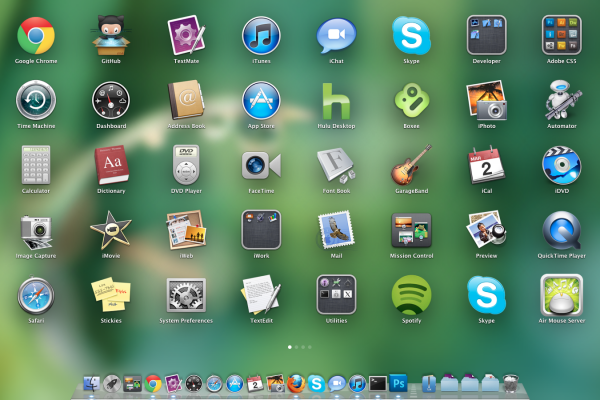The width and height of the screenshot is (600, 400).
Task: Open the Mail app
Action: coord(336,230)
